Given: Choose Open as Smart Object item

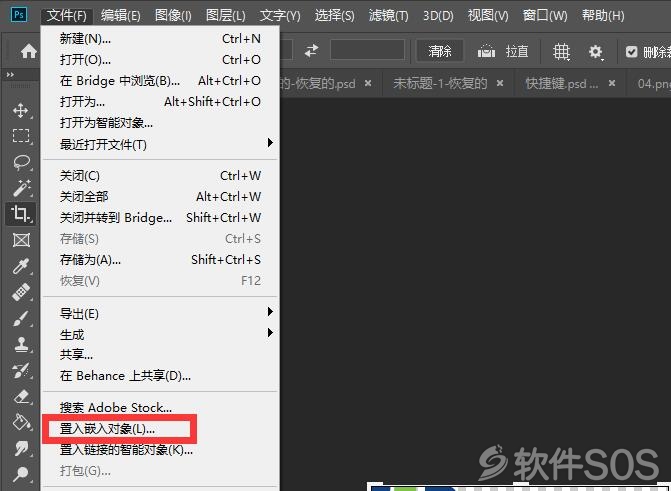Looking at the screenshot, I should pos(160,123).
